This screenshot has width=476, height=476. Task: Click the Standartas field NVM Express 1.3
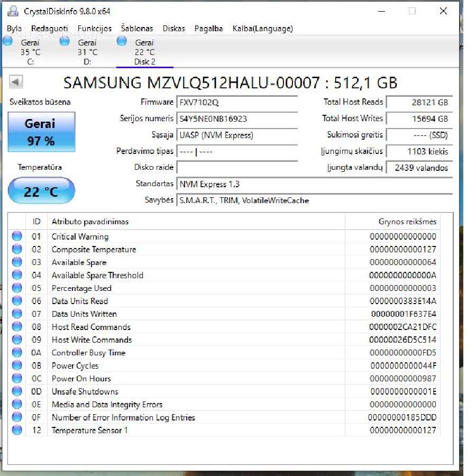click(x=315, y=184)
